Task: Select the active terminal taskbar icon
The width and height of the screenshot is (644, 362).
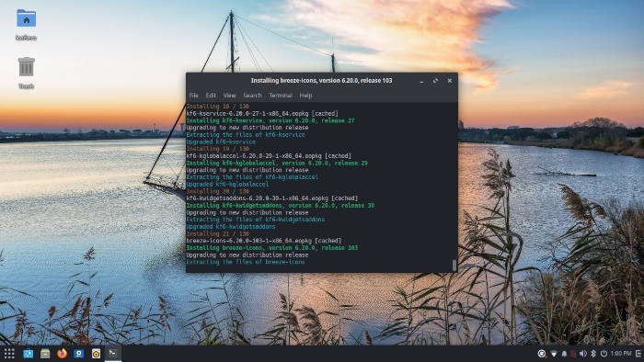Action: tap(112, 353)
